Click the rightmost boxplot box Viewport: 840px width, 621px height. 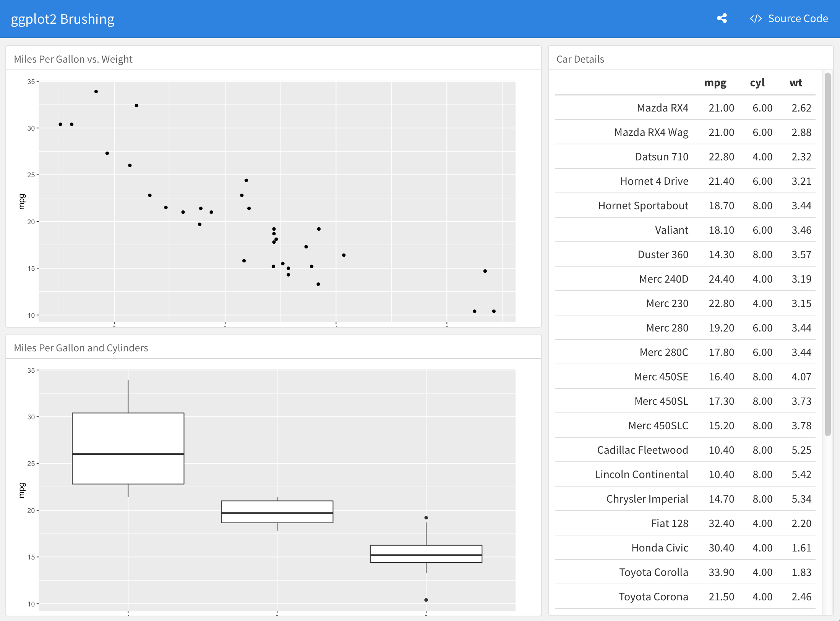point(426,550)
